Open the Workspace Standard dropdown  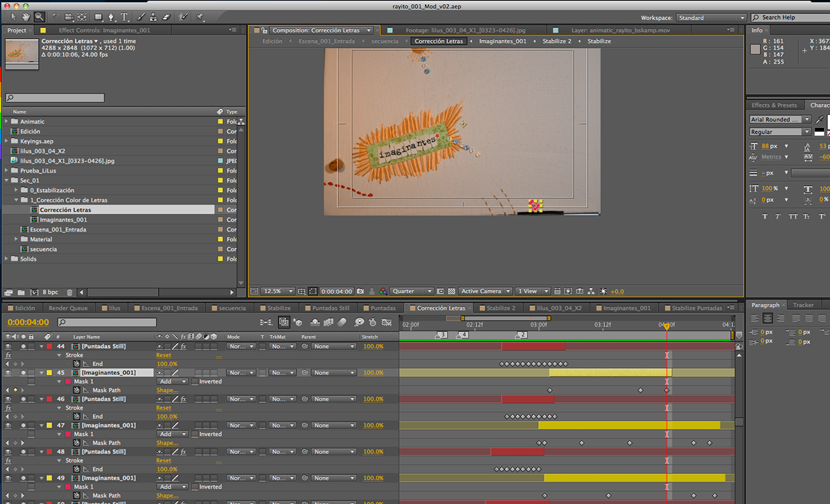tap(710, 18)
